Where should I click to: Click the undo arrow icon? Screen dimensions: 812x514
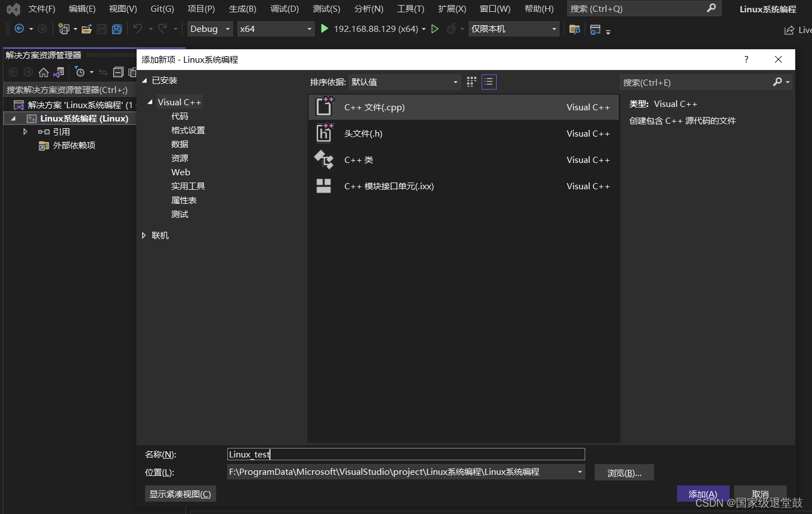point(138,29)
